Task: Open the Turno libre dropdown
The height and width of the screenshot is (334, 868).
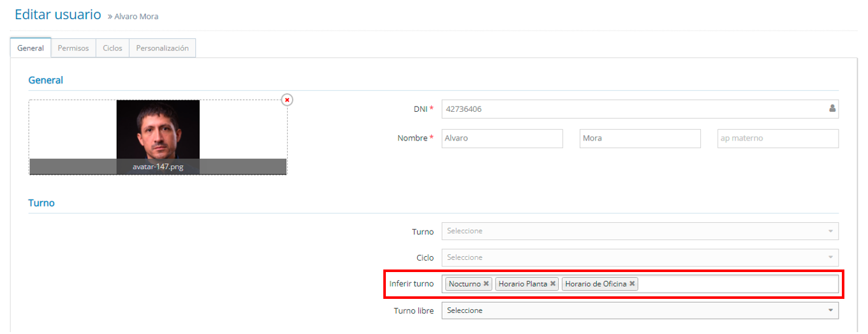Action: pyautogui.click(x=640, y=310)
